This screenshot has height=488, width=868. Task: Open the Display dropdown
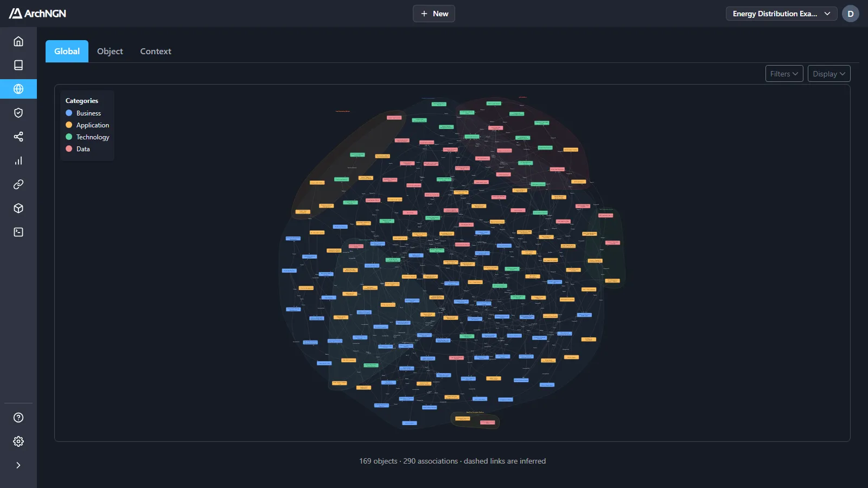(x=829, y=74)
